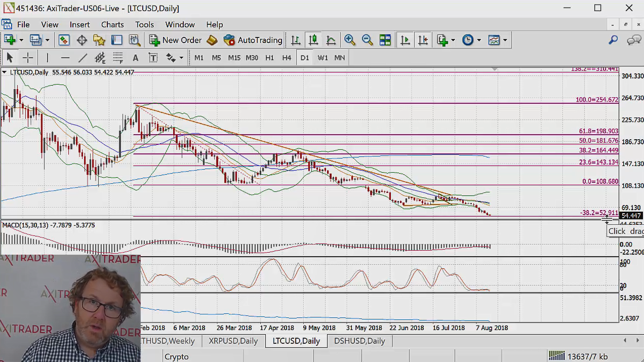
Task: Toggle Chart Shift
Action: (423, 40)
